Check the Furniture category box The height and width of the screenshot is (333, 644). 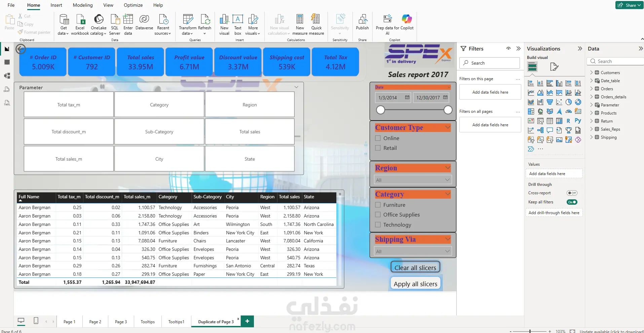click(x=378, y=205)
